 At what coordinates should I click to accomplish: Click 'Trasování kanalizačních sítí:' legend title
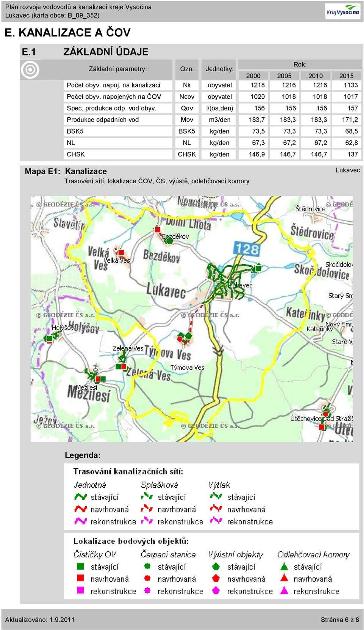tap(128, 471)
